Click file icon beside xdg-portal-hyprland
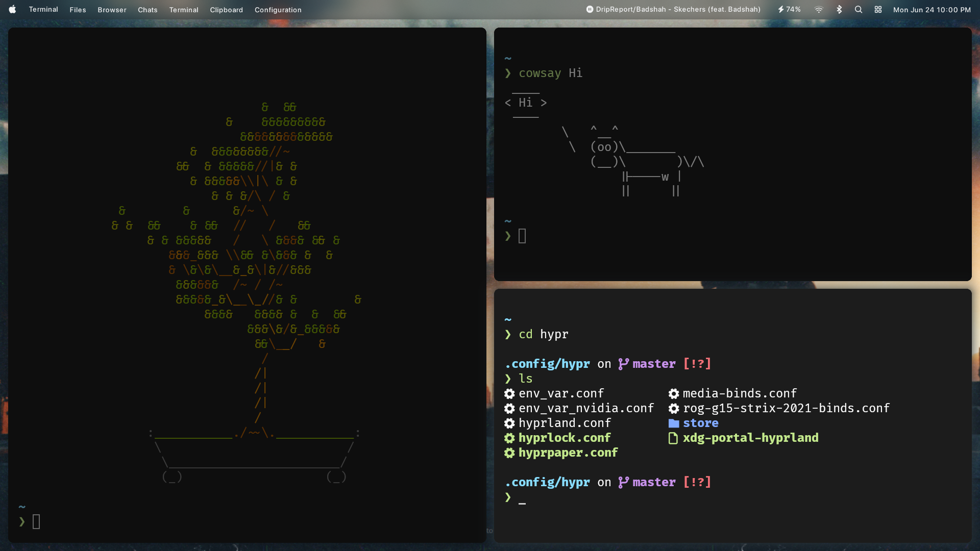Viewport: 980px width, 551px height. [673, 438]
